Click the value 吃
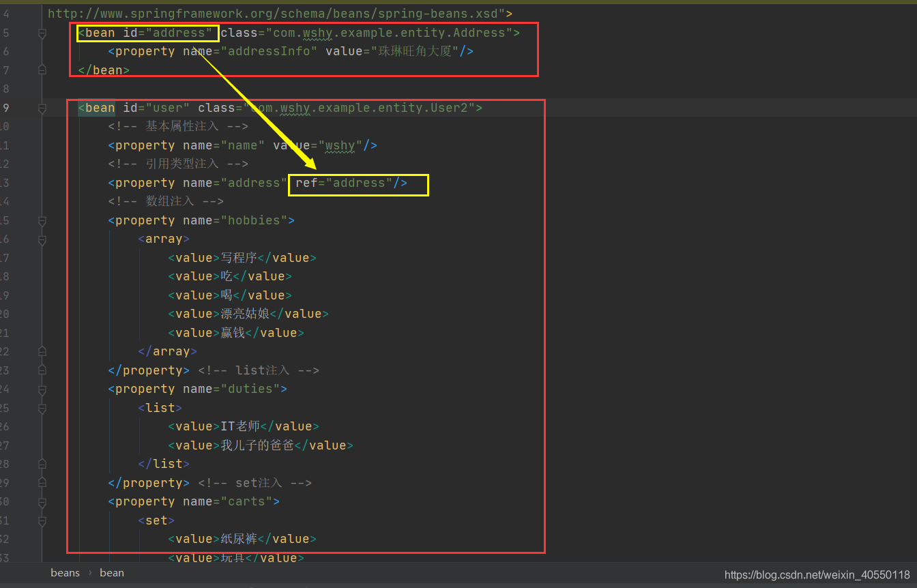Screen dimensions: 917x588 227,276
